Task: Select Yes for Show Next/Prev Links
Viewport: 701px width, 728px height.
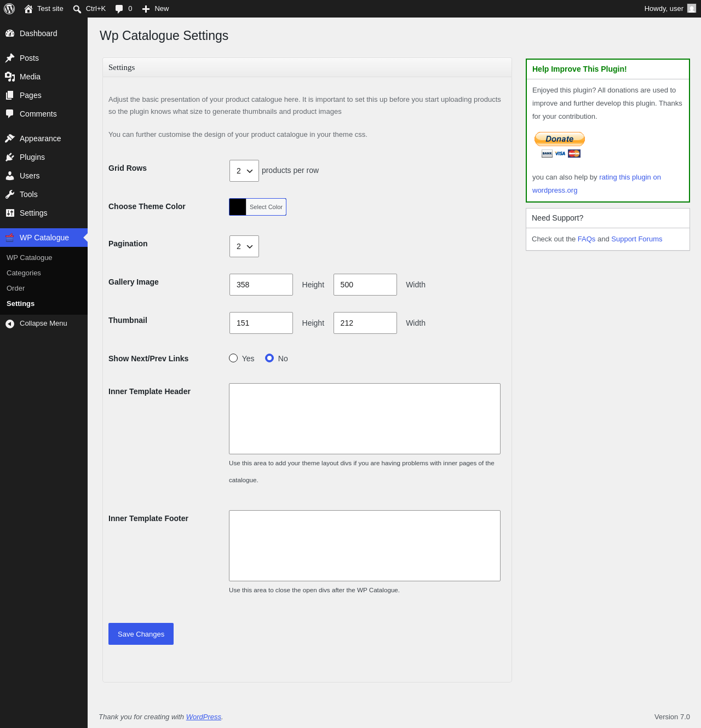Action: 233,358
